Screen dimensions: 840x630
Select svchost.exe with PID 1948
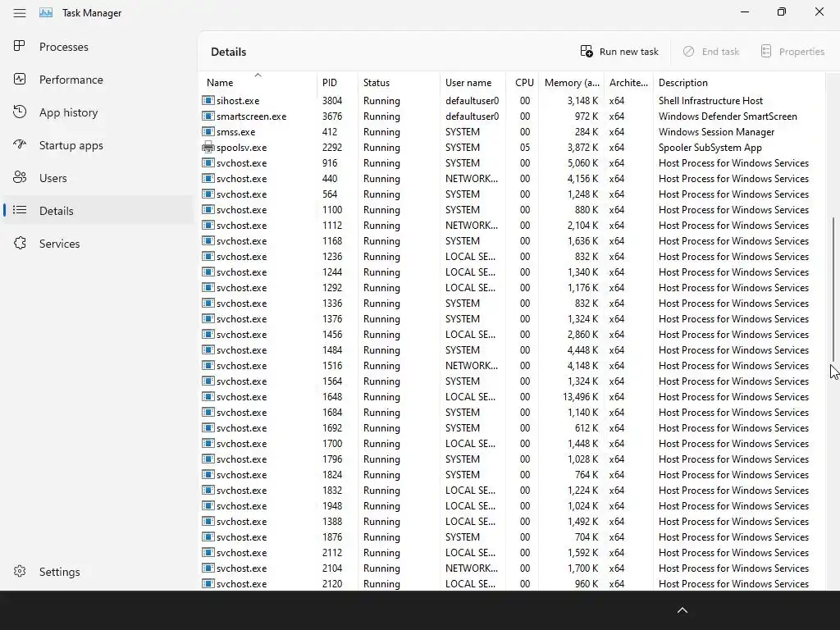[512, 505]
